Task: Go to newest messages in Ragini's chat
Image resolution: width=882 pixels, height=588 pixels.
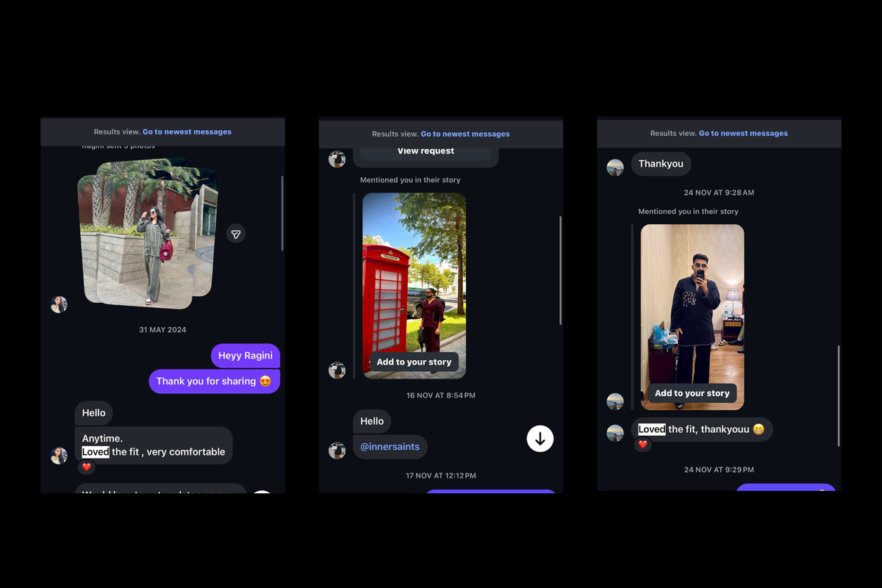Action: (187, 132)
